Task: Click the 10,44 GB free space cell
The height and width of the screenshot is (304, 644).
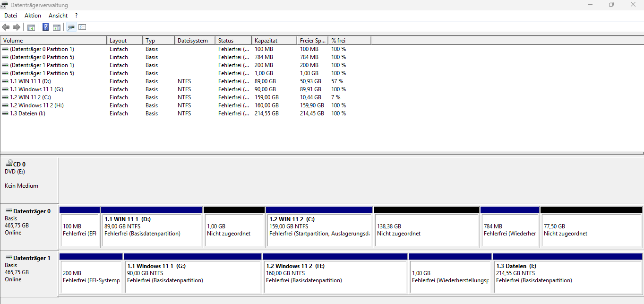Action: point(310,97)
